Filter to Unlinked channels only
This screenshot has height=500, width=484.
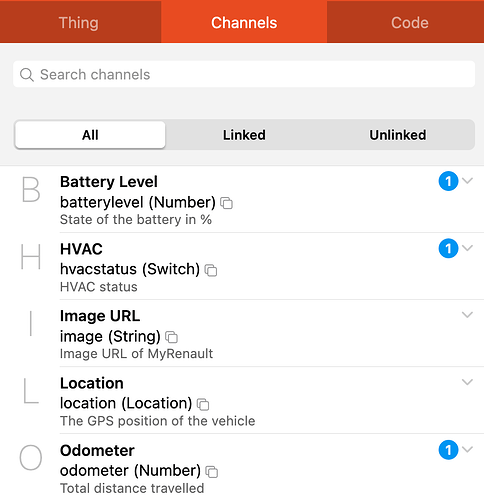click(398, 135)
